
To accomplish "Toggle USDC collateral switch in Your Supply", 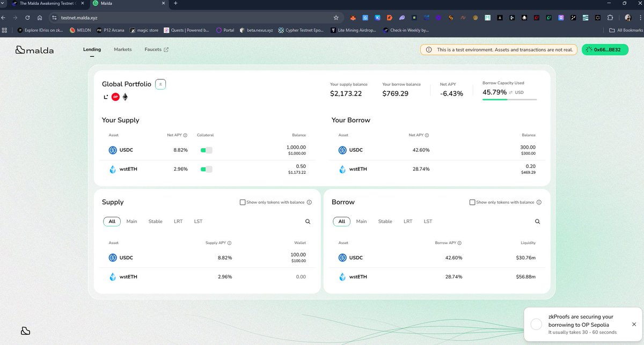I will pos(207,150).
